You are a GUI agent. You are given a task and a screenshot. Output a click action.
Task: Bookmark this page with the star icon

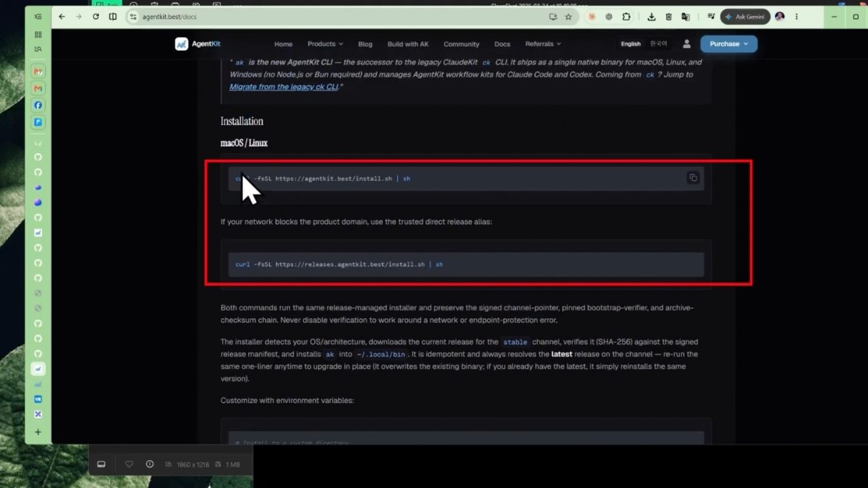click(569, 17)
